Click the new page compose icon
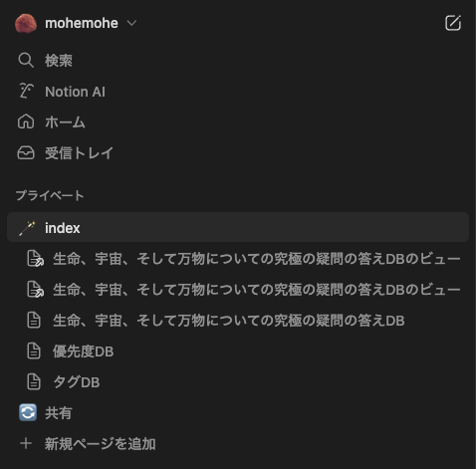 [453, 23]
